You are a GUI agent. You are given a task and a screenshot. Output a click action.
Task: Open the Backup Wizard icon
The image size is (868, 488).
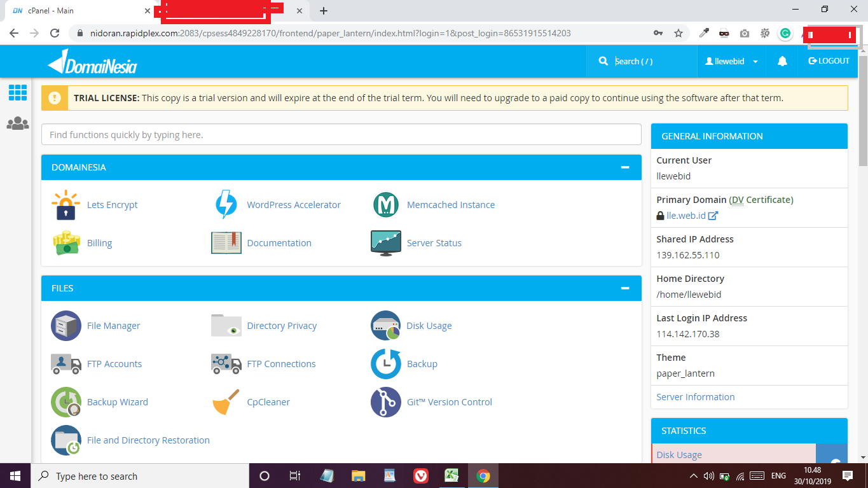coord(66,402)
